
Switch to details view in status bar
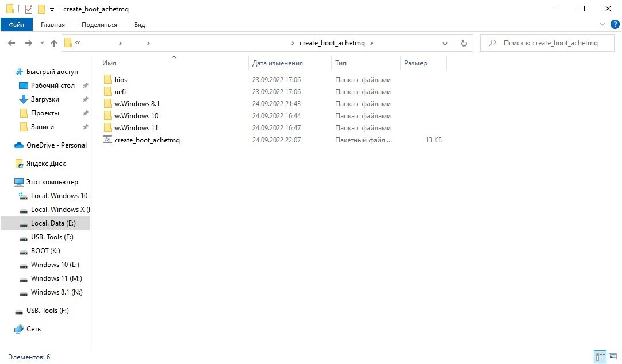(x=601, y=357)
